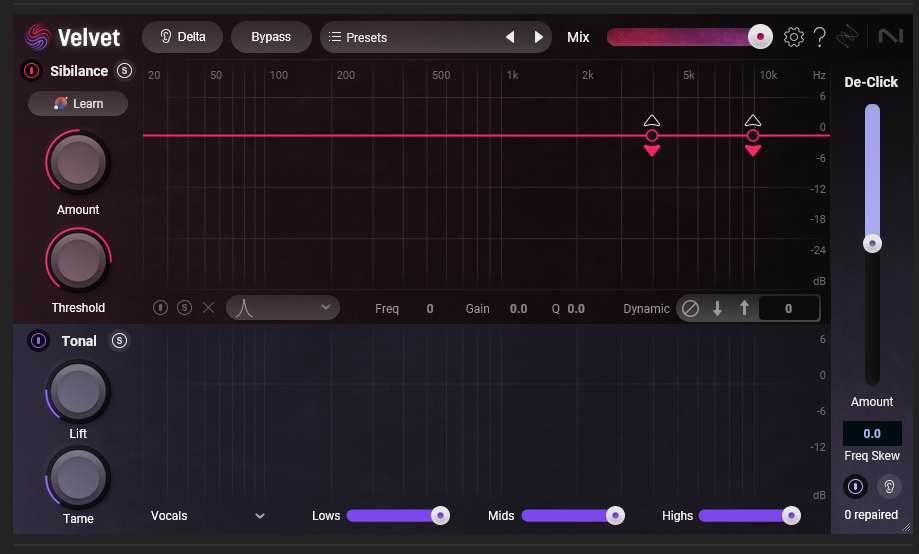This screenshot has height=554, width=919.
Task: Open settings via the gear icon
Action: 794,37
